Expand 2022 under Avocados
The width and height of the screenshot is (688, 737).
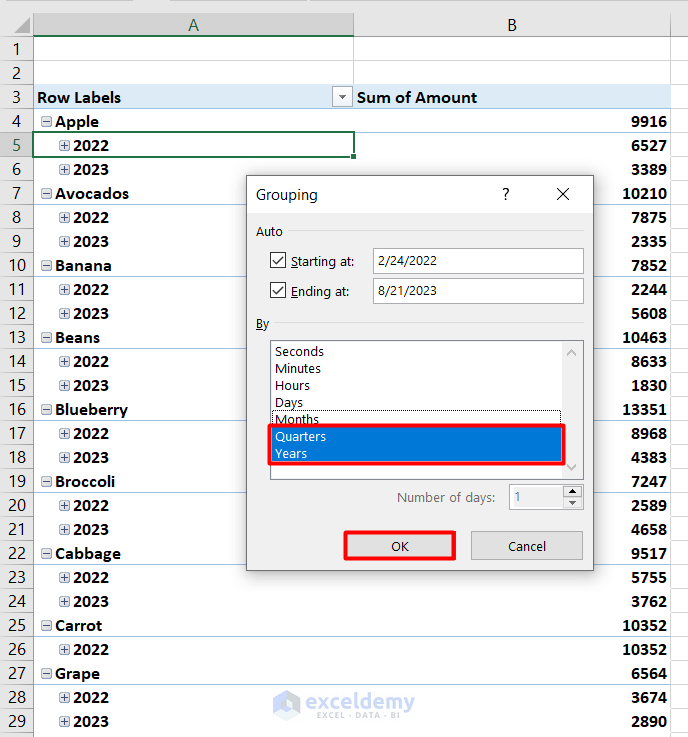pyautogui.click(x=64, y=218)
